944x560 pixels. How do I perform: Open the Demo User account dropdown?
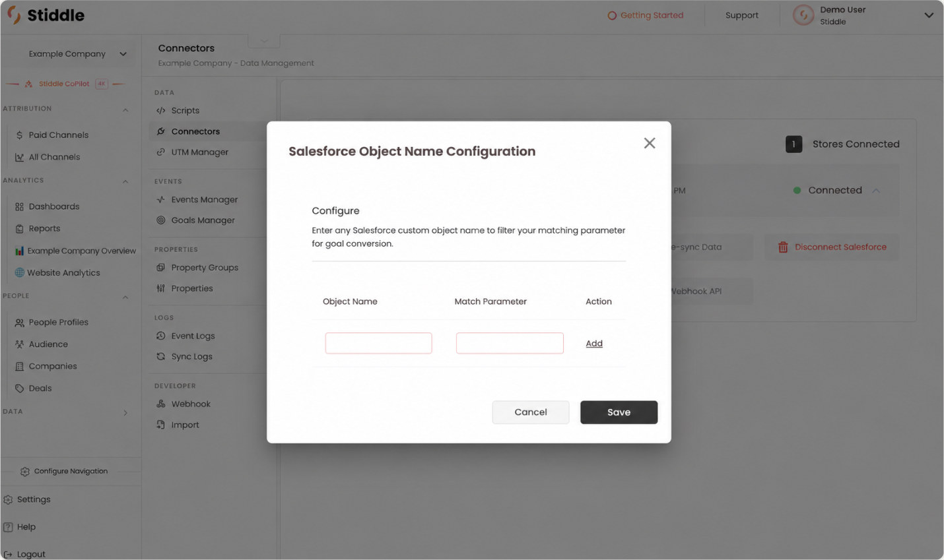[929, 15]
